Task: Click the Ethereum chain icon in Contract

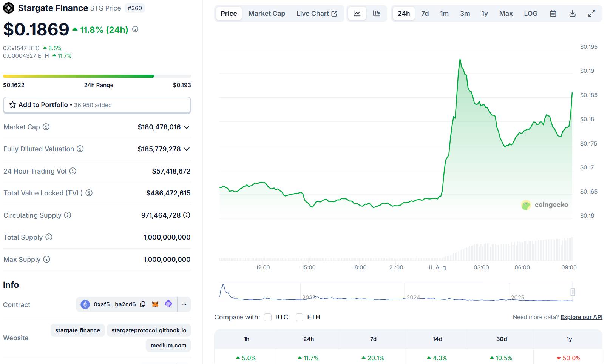Action: point(85,304)
